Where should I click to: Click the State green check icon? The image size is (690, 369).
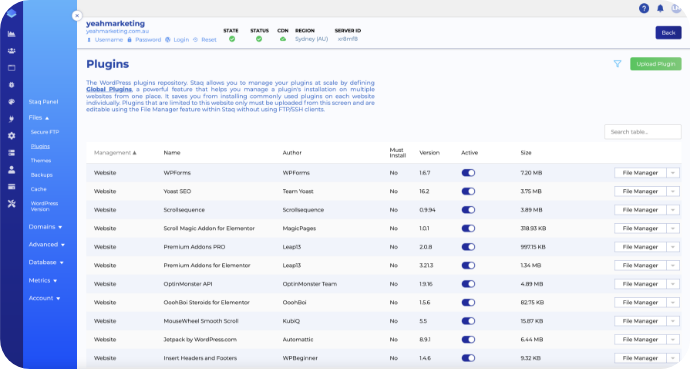(232, 39)
